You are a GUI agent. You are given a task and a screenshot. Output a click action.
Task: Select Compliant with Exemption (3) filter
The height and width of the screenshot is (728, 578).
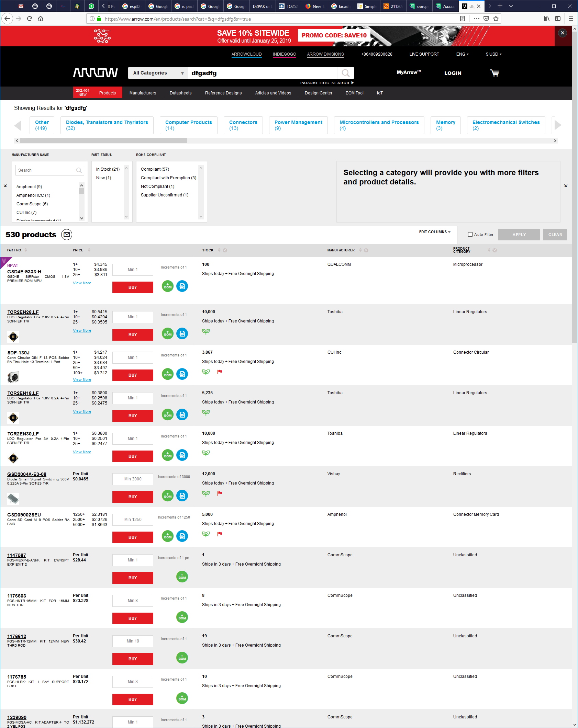tap(168, 178)
